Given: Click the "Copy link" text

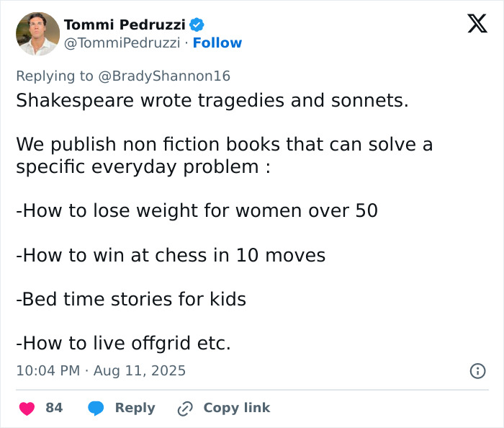Looking at the screenshot, I should point(236,408).
